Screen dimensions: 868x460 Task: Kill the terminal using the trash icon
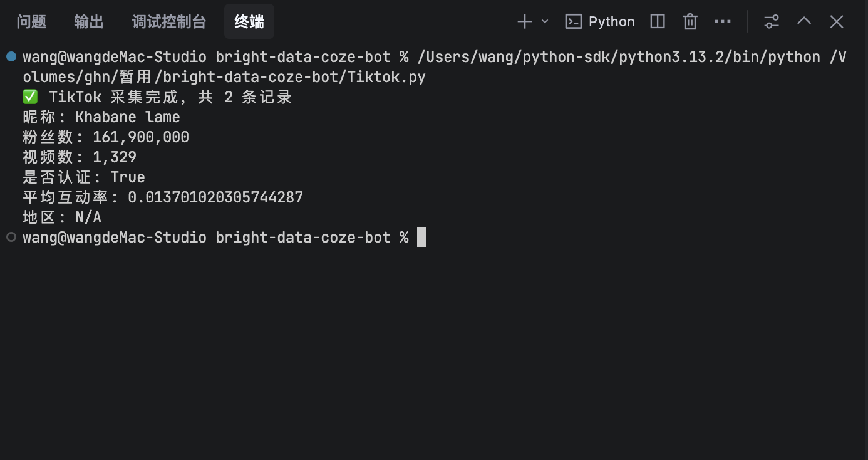[690, 22]
